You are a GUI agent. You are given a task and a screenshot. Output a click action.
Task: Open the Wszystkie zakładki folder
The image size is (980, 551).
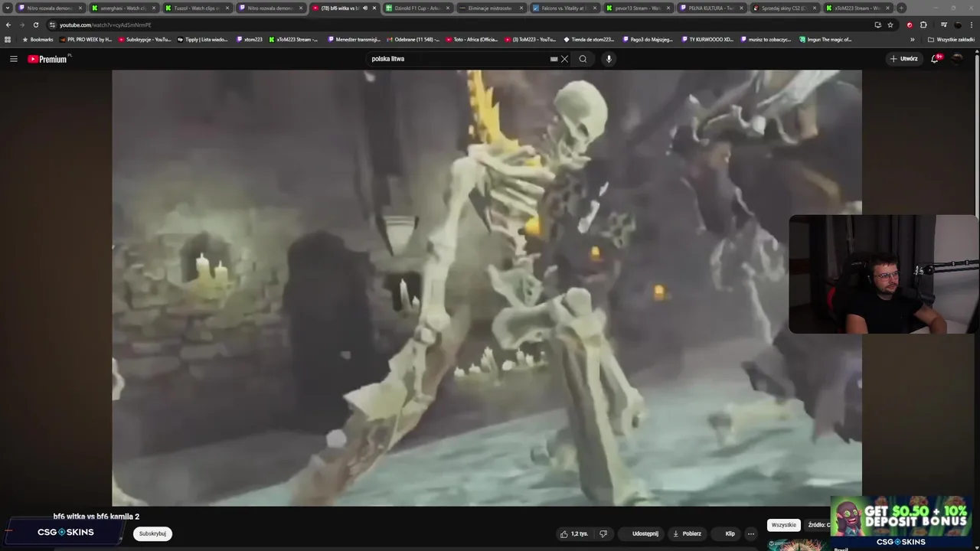point(952,39)
